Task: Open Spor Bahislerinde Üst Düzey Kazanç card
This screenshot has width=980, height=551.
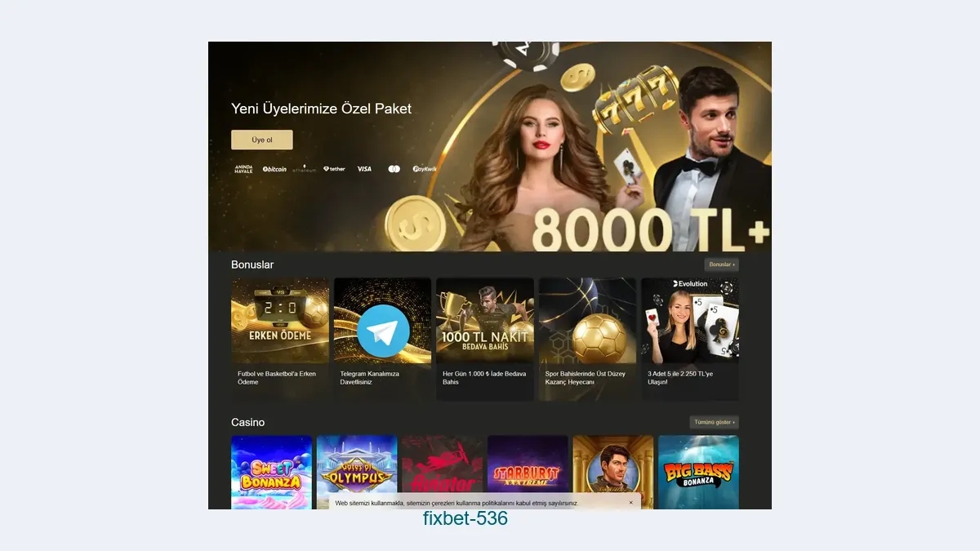Action: point(587,338)
